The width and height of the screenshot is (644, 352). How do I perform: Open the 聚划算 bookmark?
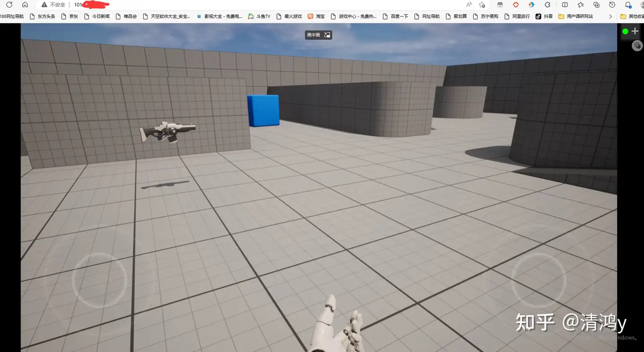(x=456, y=16)
